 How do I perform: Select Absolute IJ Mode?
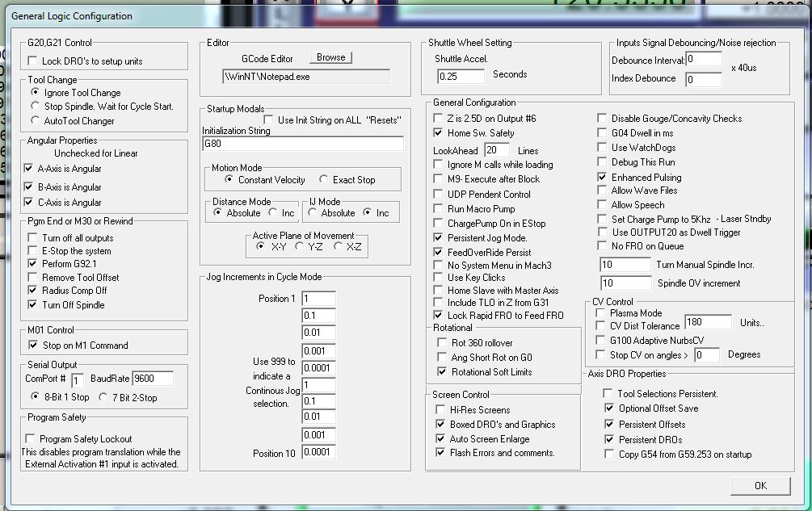coord(312,212)
